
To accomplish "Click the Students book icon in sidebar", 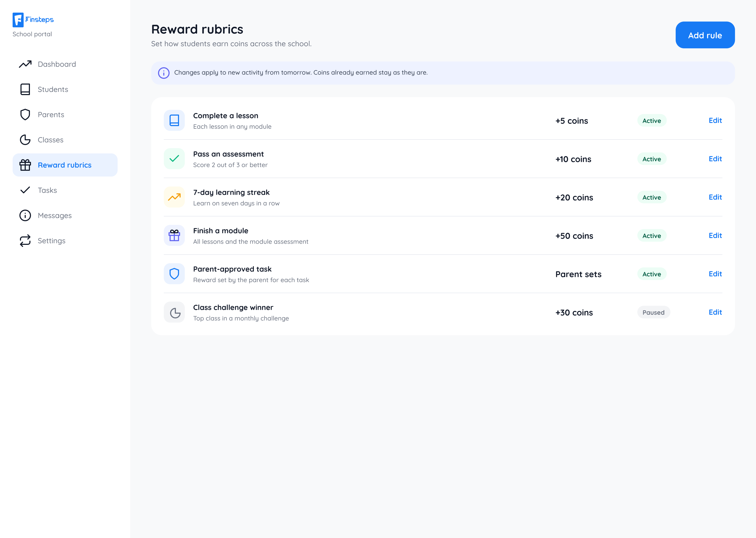I will point(25,89).
